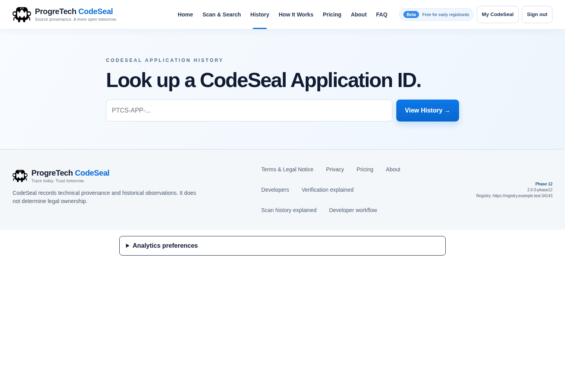
Task: Open Scan history explained link
Action: coord(289,210)
